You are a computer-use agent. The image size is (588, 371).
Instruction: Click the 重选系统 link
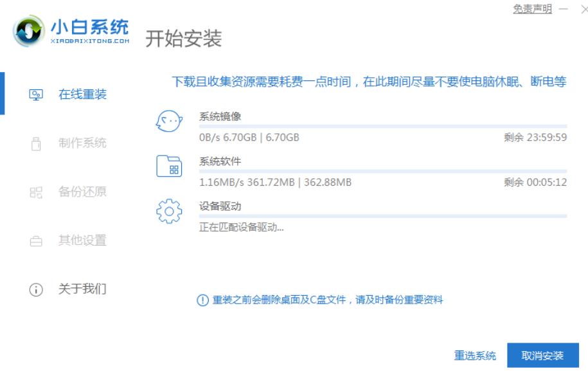point(475,356)
